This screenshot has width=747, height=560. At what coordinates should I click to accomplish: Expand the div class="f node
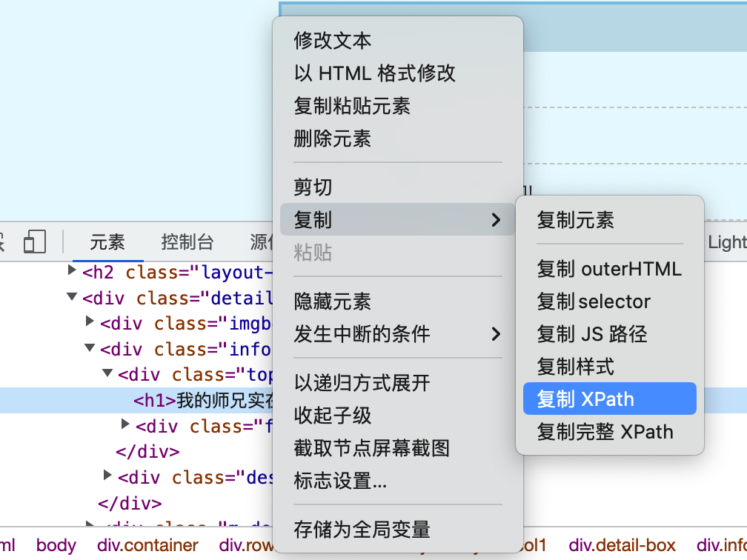click(x=125, y=424)
